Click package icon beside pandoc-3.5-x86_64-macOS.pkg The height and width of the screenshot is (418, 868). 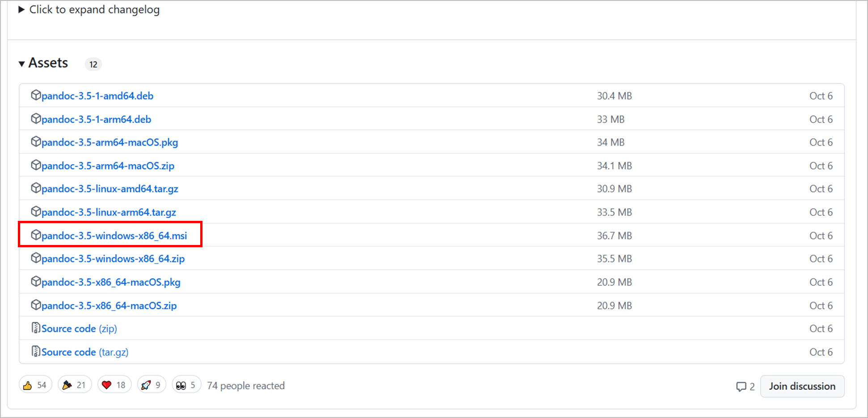[x=36, y=282]
